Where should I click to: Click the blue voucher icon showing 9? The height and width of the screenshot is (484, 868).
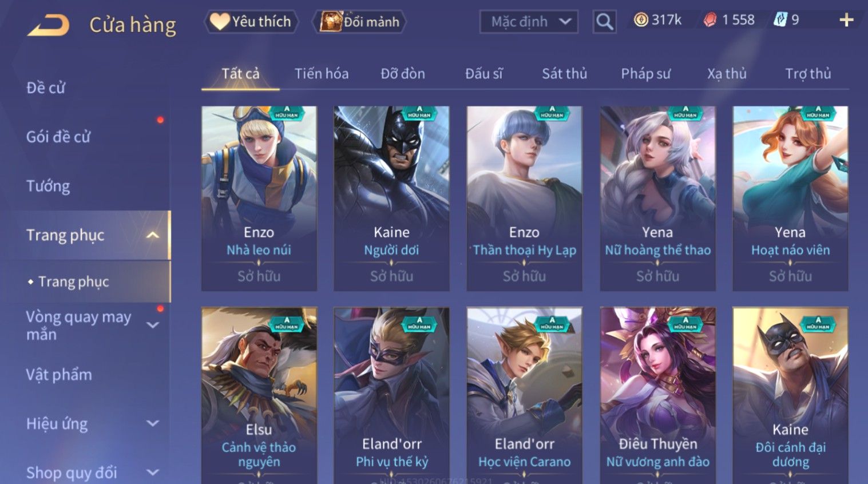(x=780, y=20)
